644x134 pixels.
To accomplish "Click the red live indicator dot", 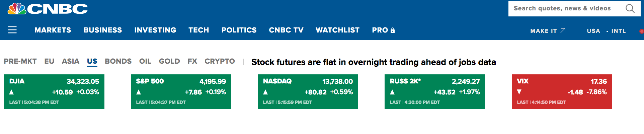I will [x=641, y=31].
